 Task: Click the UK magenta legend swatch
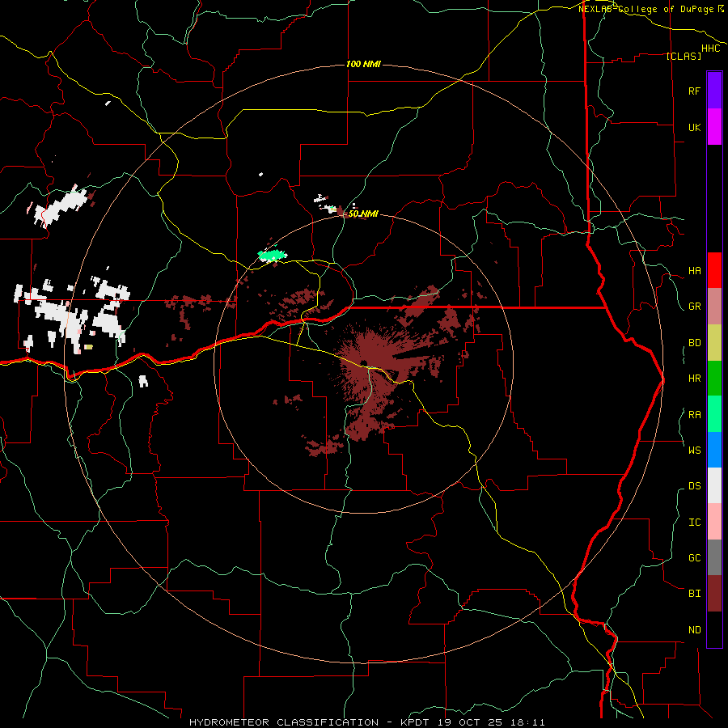coord(714,127)
